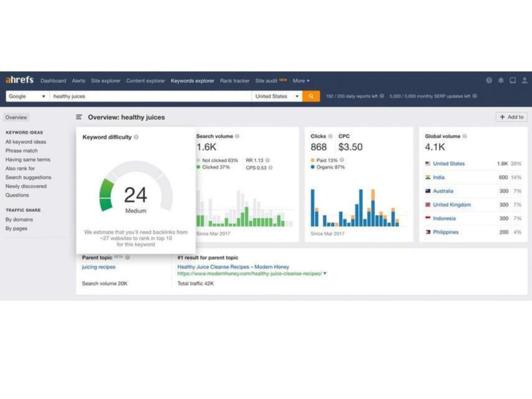Click the India country link
Screen dimensions: 532x399
click(439, 177)
